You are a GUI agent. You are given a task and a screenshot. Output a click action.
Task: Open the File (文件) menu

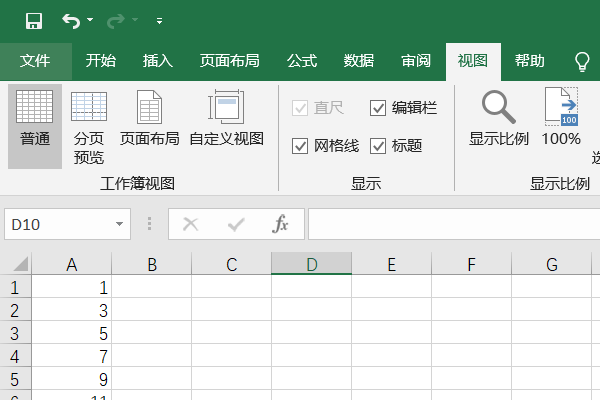tap(35, 61)
